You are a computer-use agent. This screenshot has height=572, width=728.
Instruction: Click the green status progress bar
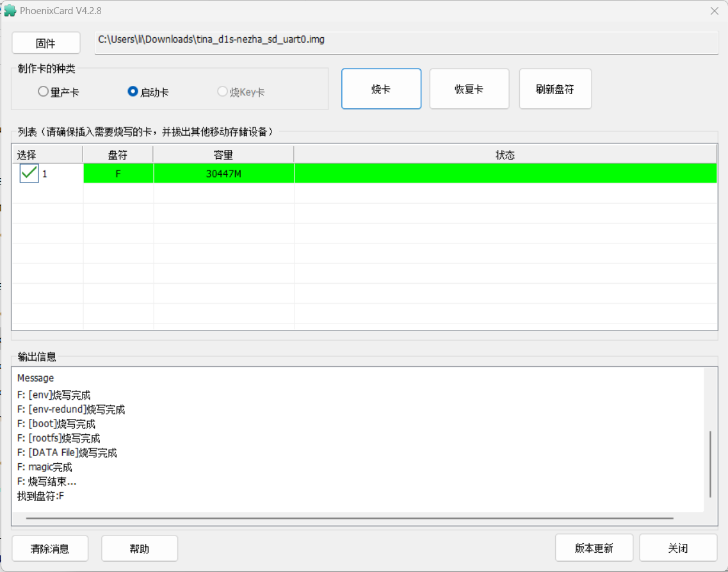pos(505,174)
